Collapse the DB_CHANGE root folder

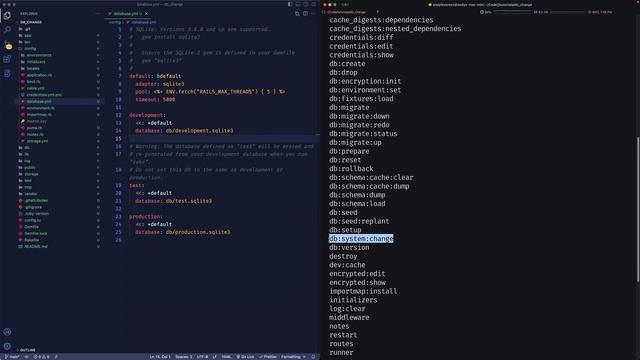coord(31,22)
